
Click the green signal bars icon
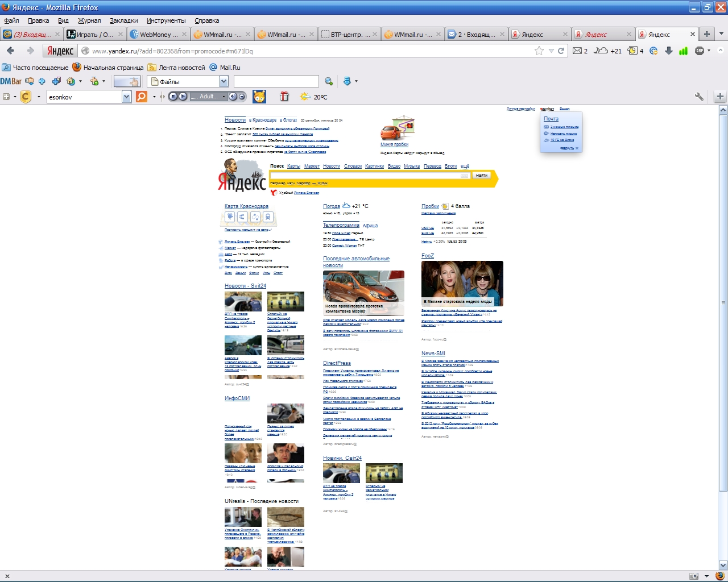(x=683, y=51)
